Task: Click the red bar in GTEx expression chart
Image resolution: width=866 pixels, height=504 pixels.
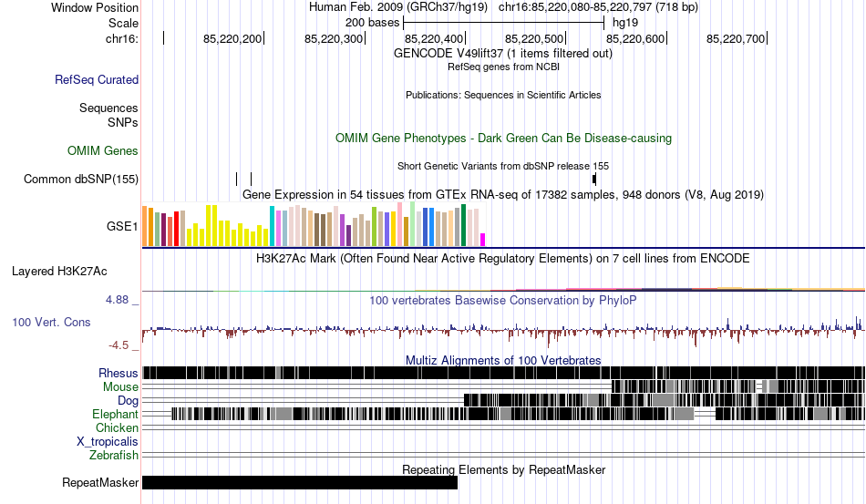Action: point(176,229)
